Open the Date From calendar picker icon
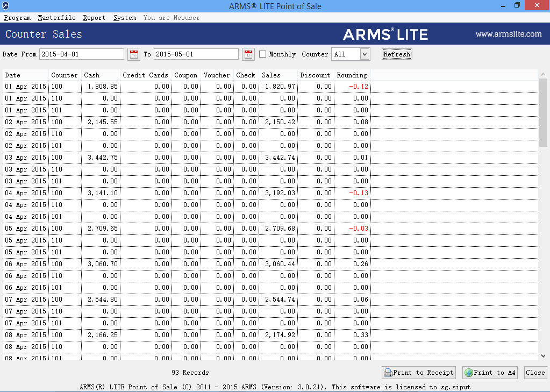 coord(134,54)
